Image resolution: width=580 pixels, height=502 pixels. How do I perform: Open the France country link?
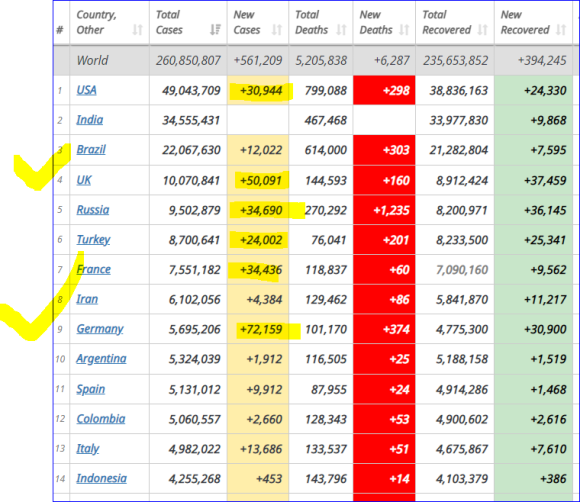tap(94, 269)
